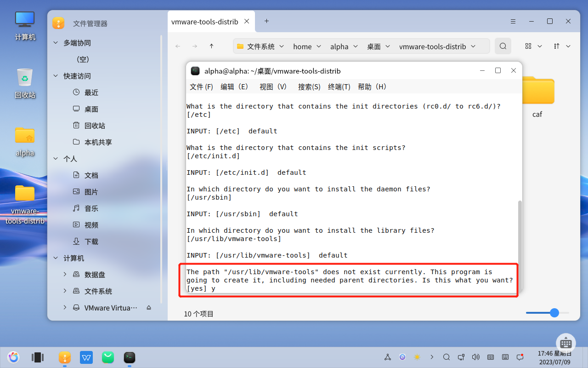Screen dimensions: 588x368
Task: Click the file manager search icon
Action: (503, 46)
